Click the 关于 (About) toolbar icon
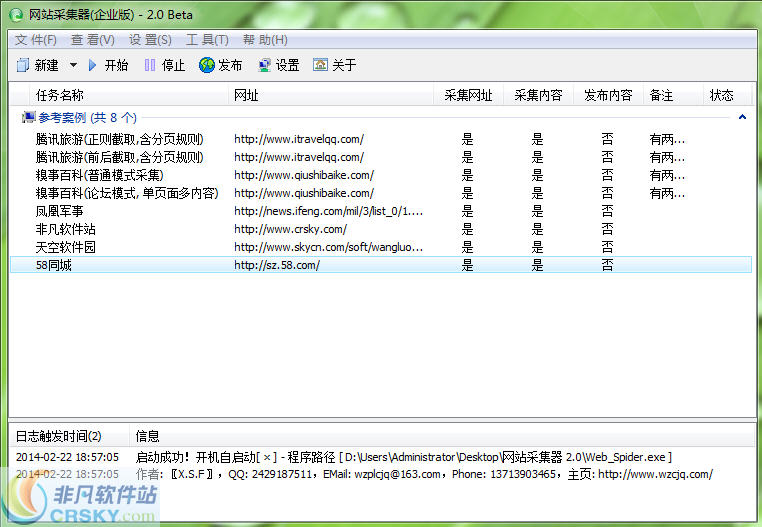Viewport: 762px width, 527px height. coord(320,65)
